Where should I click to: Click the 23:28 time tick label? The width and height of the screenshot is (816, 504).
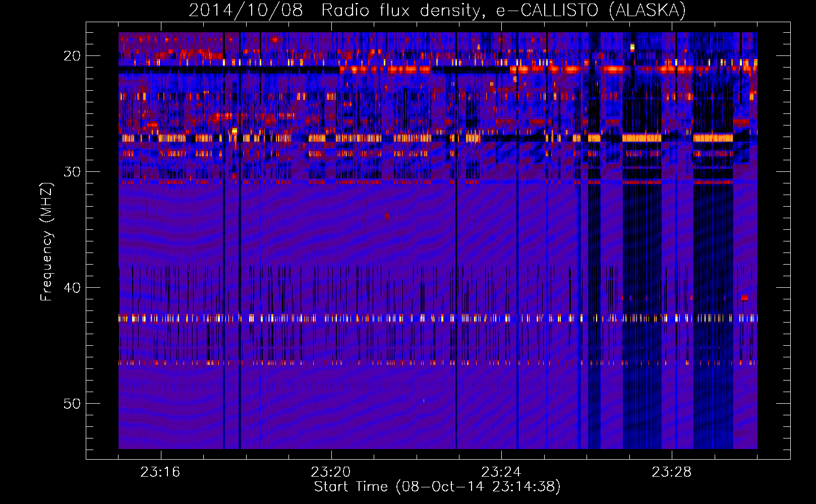click(x=672, y=472)
